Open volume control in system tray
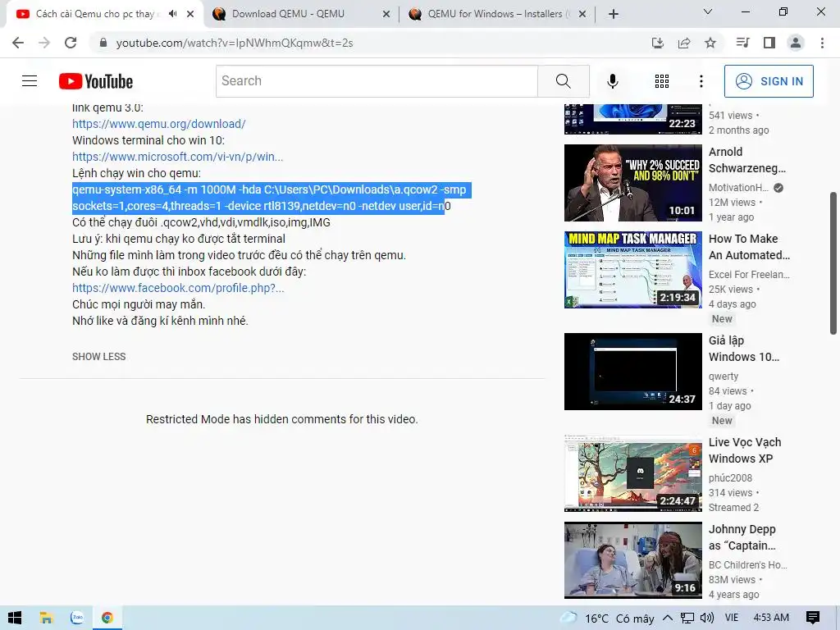 click(706, 618)
